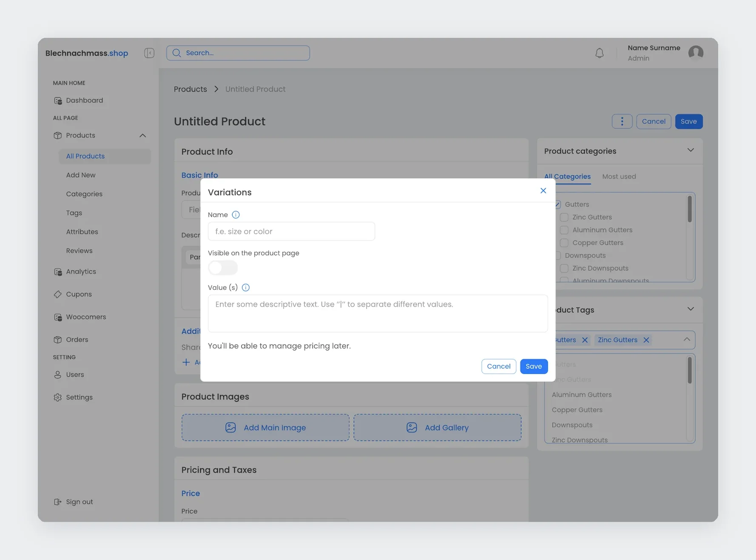Check the Zinc Downspouts category

(564, 268)
